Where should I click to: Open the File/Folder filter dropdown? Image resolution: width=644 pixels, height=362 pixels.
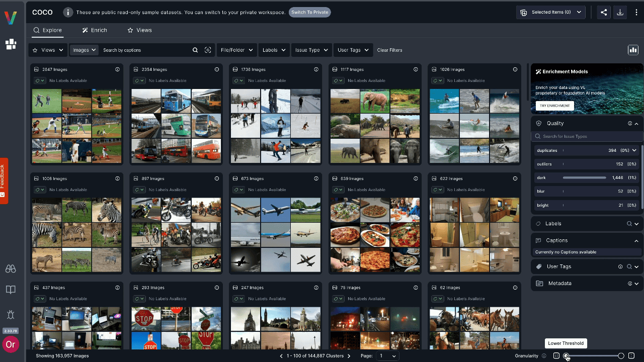click(236, 50)
